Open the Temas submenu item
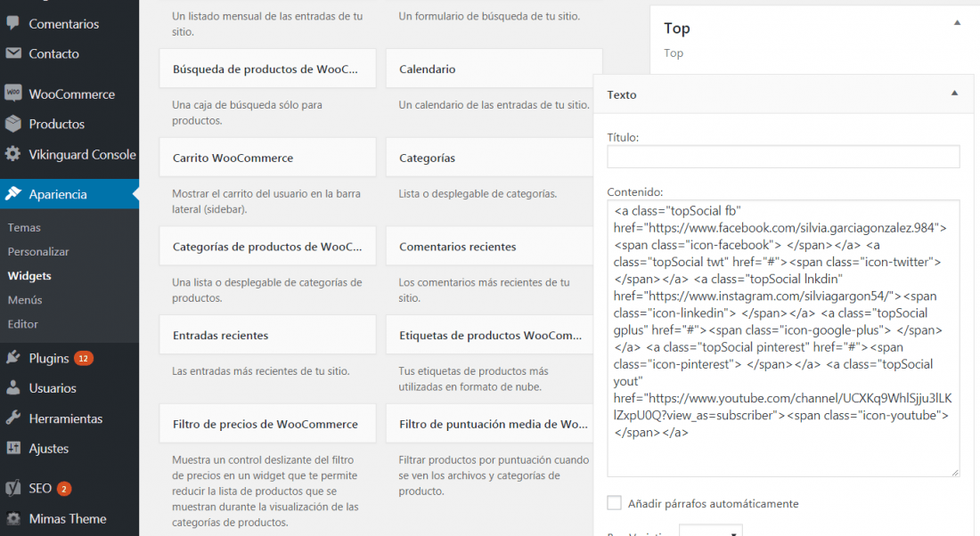This screenshot has width=980, height=536. click(x=24, y=227)
